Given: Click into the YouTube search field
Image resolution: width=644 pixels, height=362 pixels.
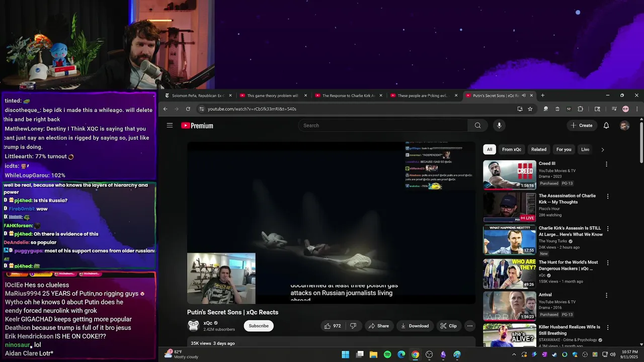Looking at the screenshot, I should click(383, 126).
